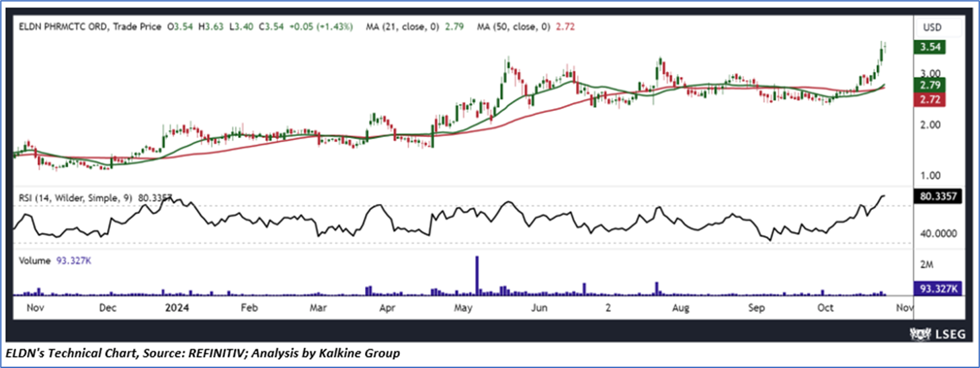Click the Dec marker on the time axis
Viewport: 980px width, 368px height.
tap(108, 307)
